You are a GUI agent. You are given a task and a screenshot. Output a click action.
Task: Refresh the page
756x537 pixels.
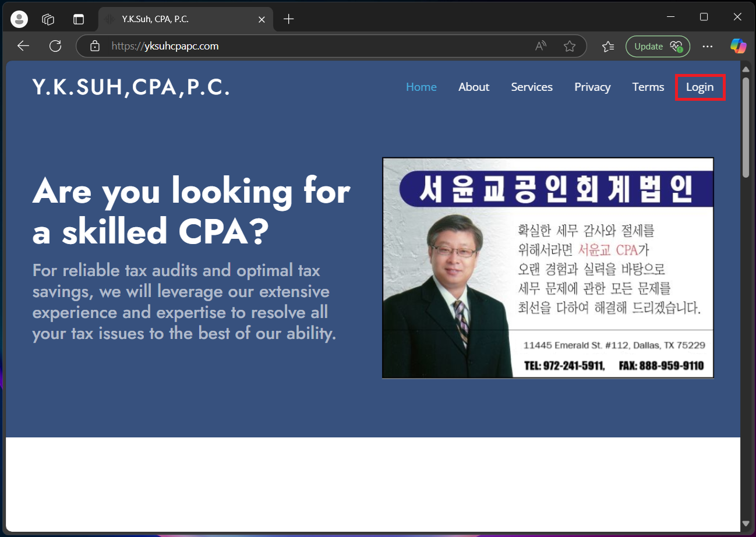[x=55, y=46]
